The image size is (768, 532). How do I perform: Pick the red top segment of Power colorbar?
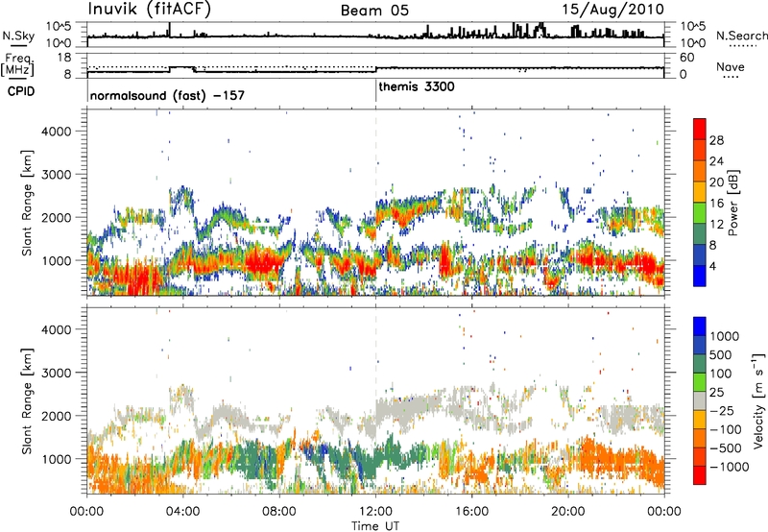tap(700, 129)
